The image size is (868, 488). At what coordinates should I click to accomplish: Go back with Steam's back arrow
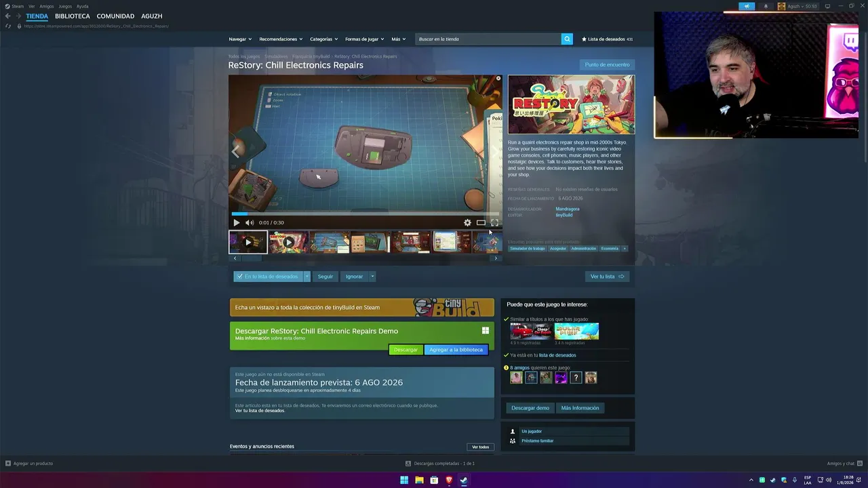point(8,16)
